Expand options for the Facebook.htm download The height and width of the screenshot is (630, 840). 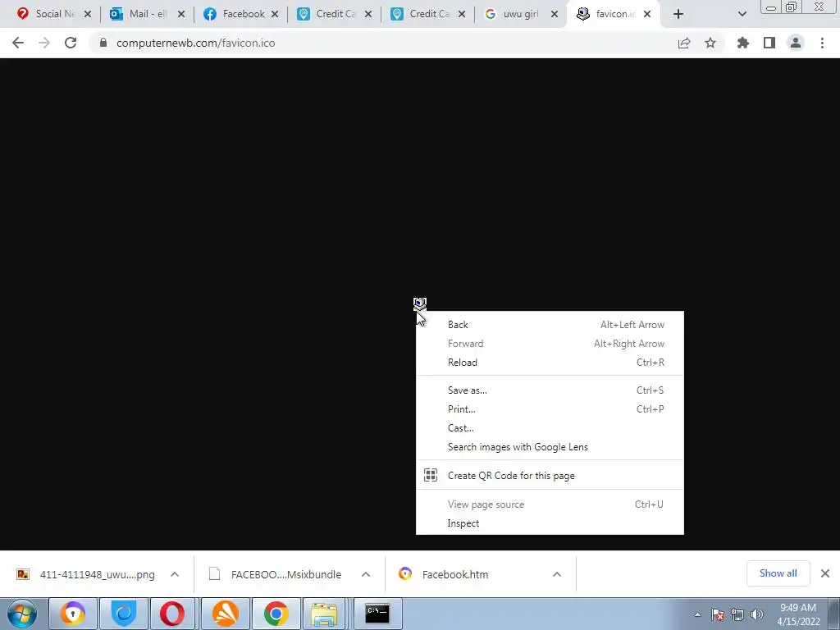pos(557,574)
